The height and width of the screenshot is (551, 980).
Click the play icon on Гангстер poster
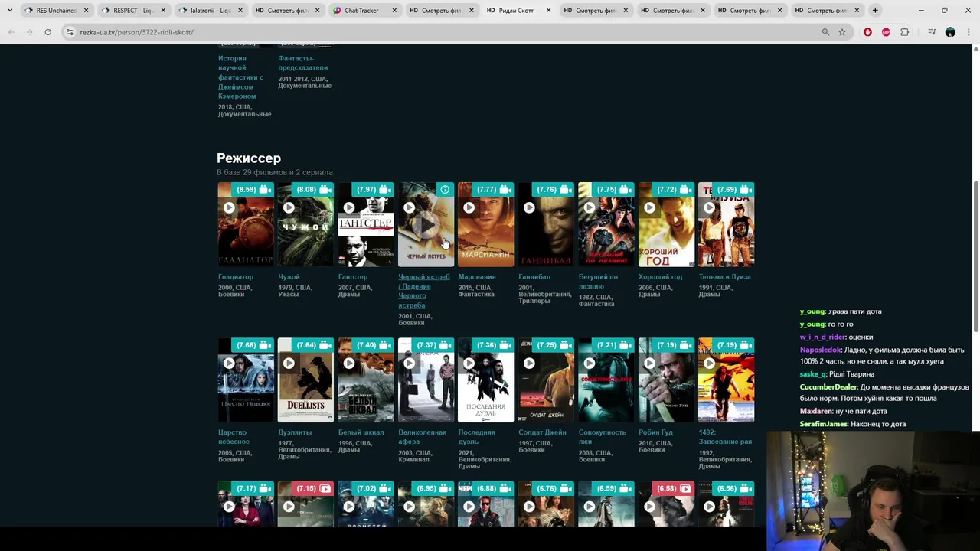[349, 207]
